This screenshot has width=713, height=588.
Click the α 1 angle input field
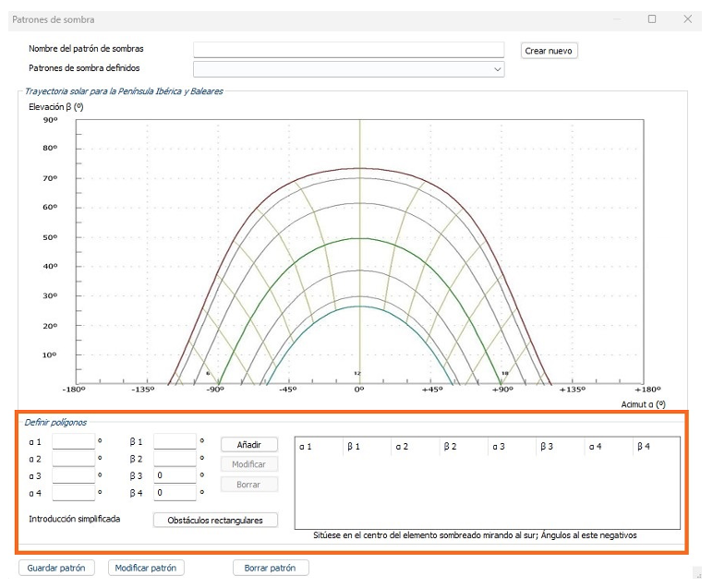click(x=74, y=442)
